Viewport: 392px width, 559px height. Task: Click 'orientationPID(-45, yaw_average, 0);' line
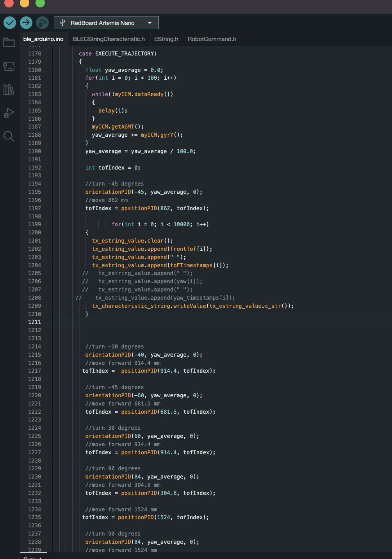pos(144,192)
